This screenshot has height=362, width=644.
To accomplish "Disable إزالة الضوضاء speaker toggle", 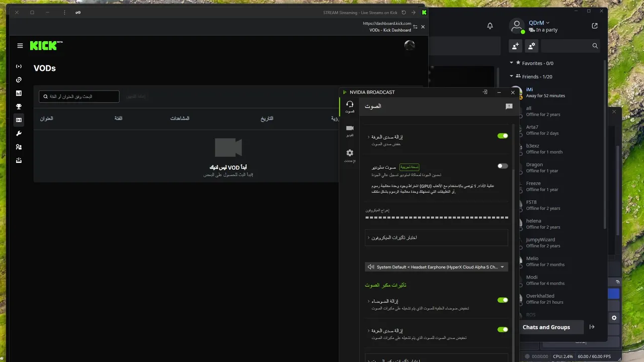I will (x=503, y=300).
